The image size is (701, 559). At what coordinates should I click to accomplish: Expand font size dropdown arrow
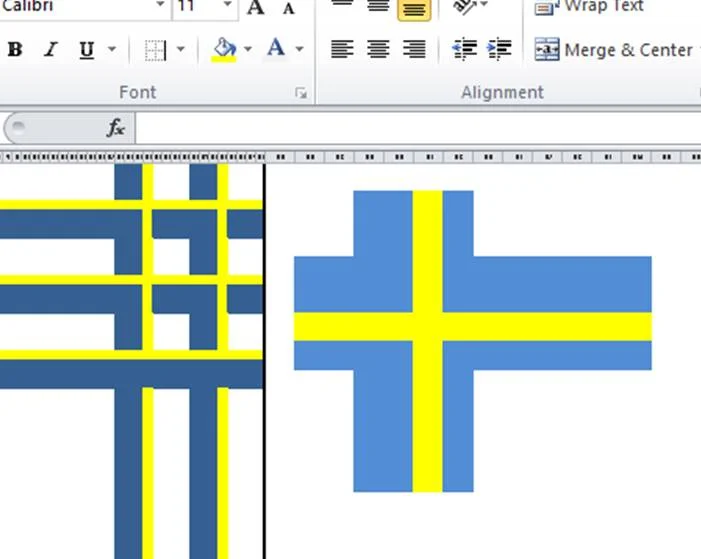228,5
